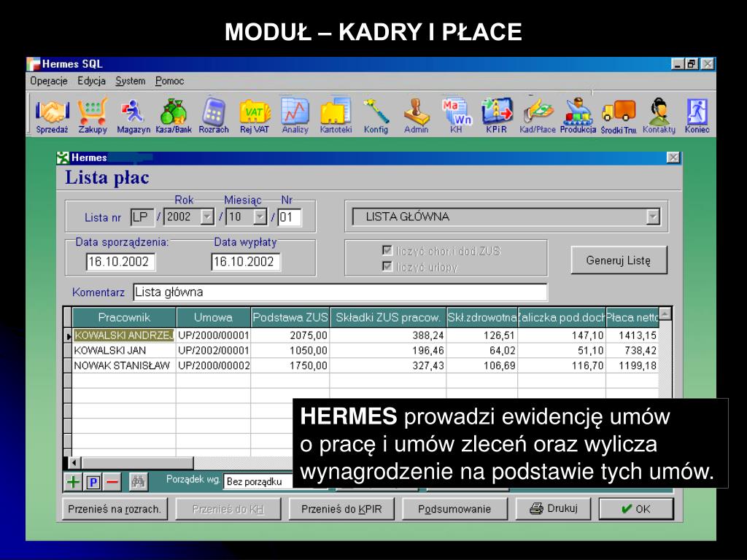Click 'Przenieś do KPIR' button
The height and width of the screenshot is (560, 747).
tap(341, 509)
